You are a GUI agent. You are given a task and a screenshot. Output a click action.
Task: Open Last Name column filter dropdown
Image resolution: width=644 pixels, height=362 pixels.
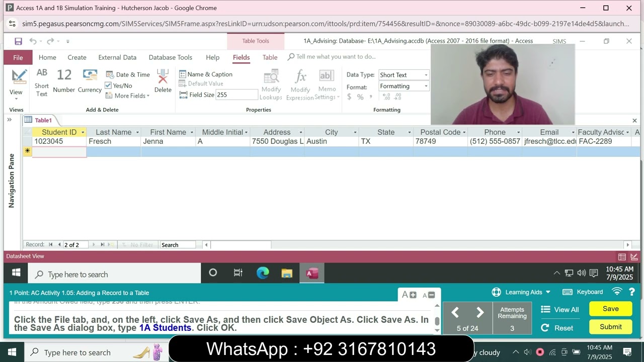tap(136, 132)
